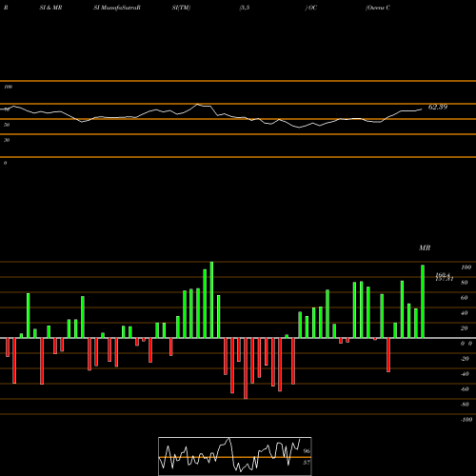Click the RSI 50 level label

tap(7, 125)
